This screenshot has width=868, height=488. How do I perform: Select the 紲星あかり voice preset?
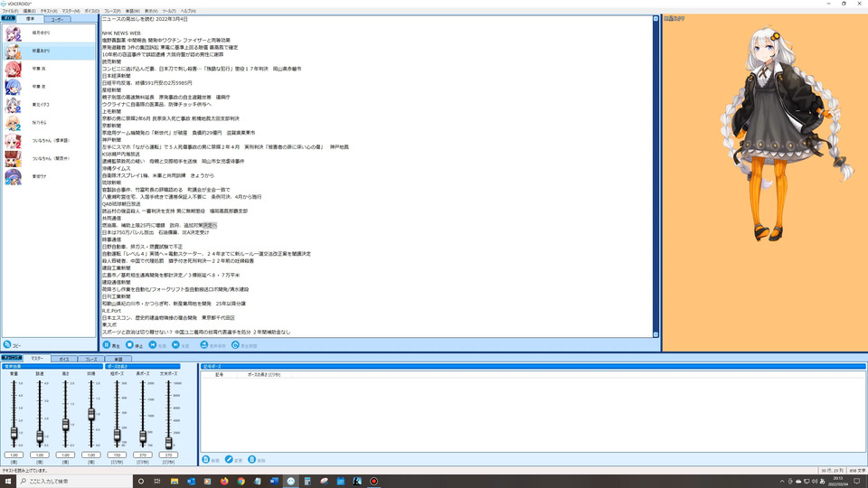tap(49, 51)
